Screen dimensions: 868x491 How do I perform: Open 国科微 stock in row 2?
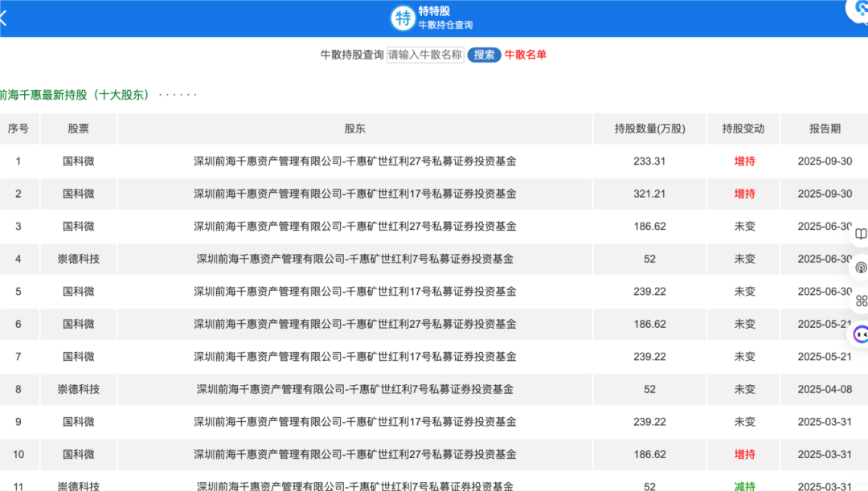[x=78, y=194]
